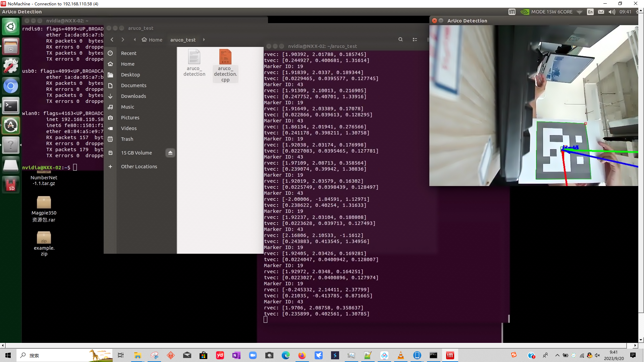
Task: Open the mail indicator in top panel
Action: 601,12
